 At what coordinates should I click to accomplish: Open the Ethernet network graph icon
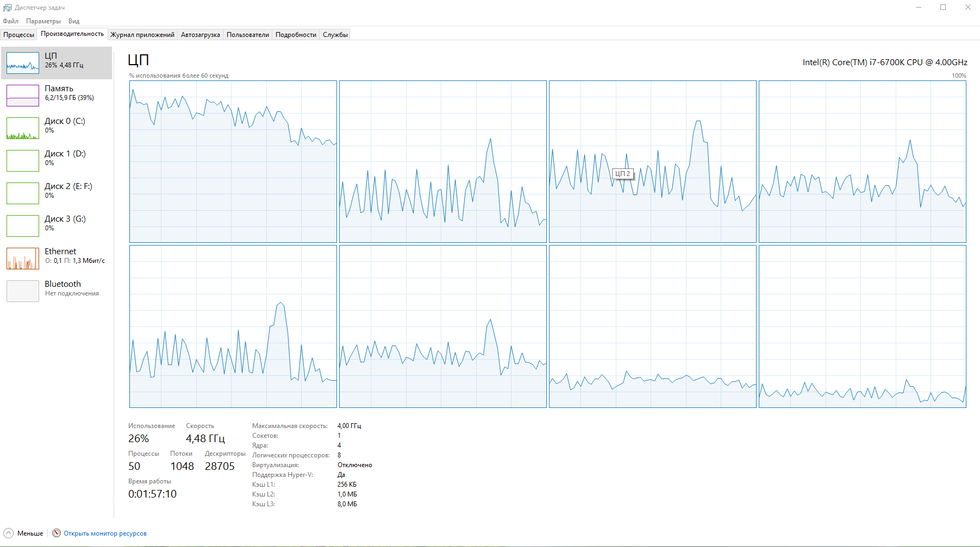pos(23,259)
